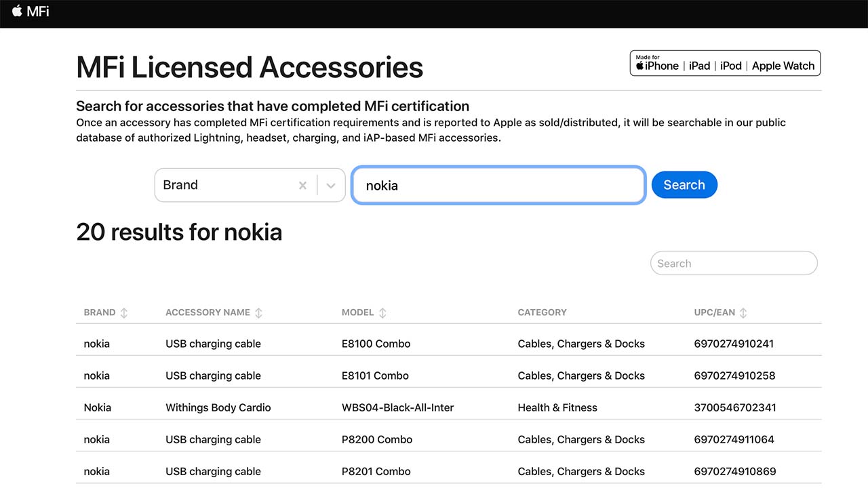
Task: Click capitalized Nokia brand cell
Action: click(98, 407)
